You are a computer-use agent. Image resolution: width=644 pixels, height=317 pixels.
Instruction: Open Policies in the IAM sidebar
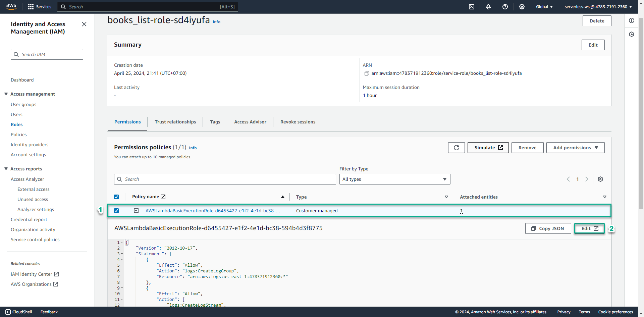pyautogui.click(x=19, y=135)
